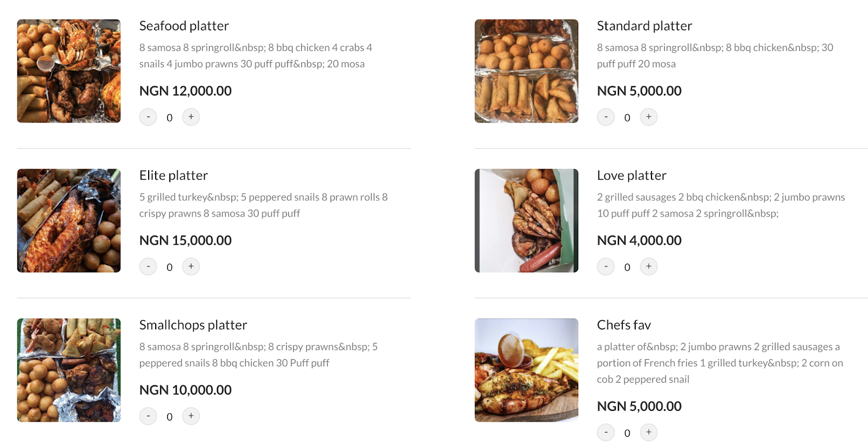The width and height of the screenshot is (868, 445).
Task: Click plus button for Love platter
Action: pyautogui.click(x=649, y=266)
